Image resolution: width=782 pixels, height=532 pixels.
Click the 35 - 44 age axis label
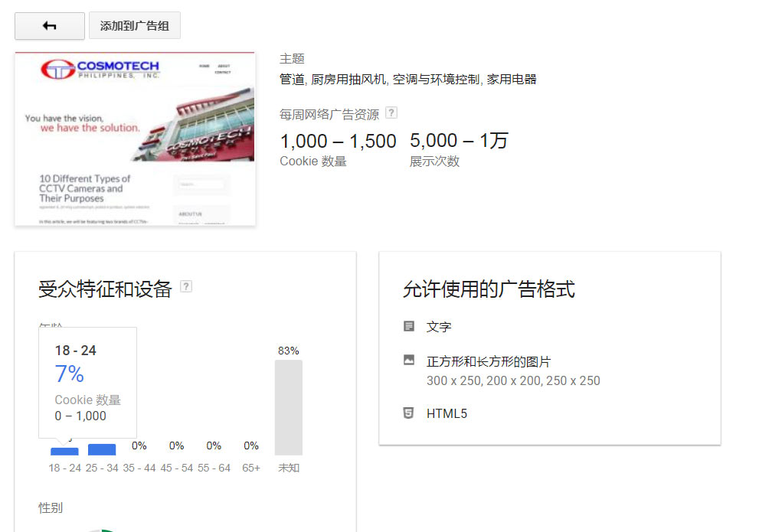pyautogui.click(x=139, y=468)
